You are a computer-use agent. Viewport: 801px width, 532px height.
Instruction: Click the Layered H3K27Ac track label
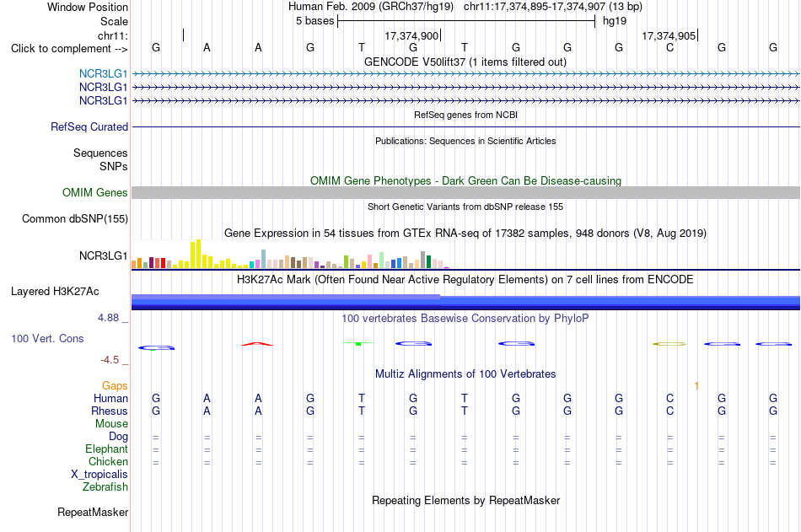(55, 292)
